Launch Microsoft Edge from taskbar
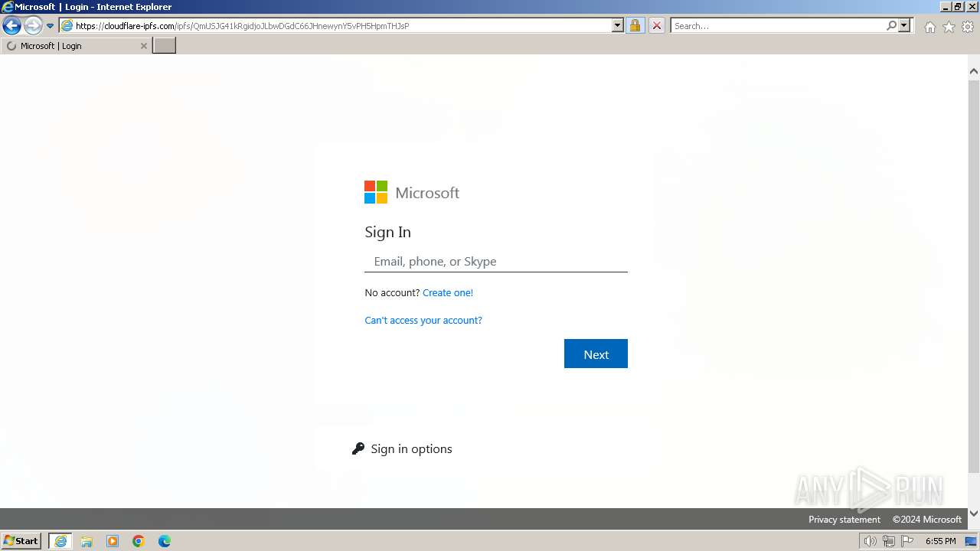This screenshot has height=551, width=980. coord(165,541)
